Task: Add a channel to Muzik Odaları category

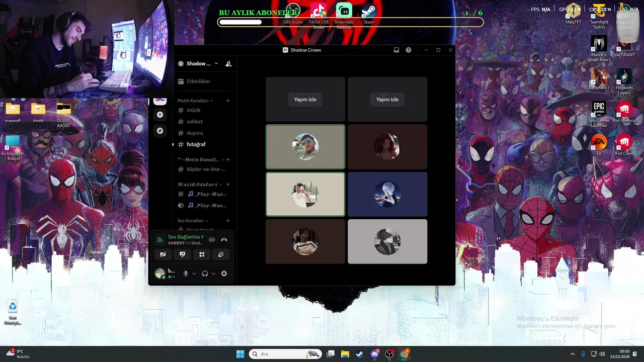Action: (228, 185)
